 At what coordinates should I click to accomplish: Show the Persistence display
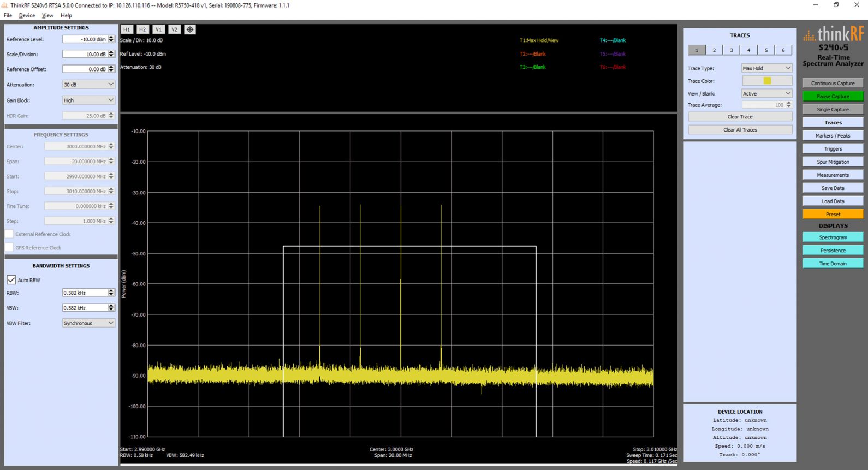tap(833, 251)
